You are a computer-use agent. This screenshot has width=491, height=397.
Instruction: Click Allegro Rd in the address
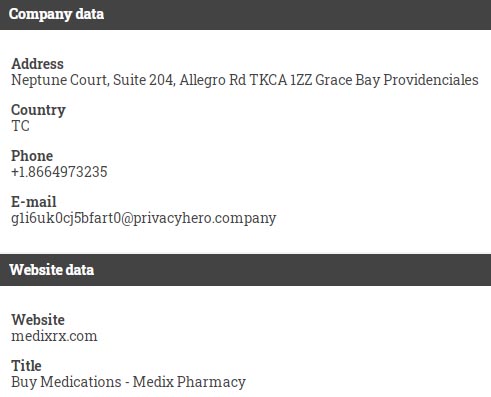pos(213,80)
